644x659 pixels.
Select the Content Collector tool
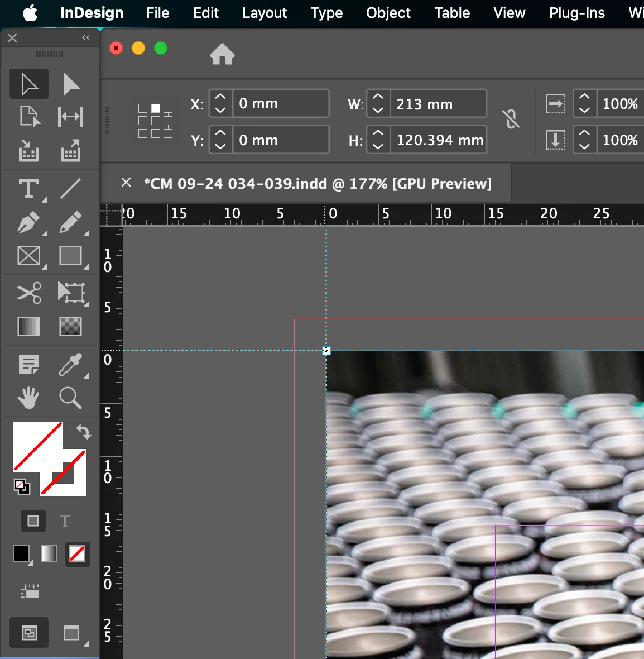coord(29,150)
